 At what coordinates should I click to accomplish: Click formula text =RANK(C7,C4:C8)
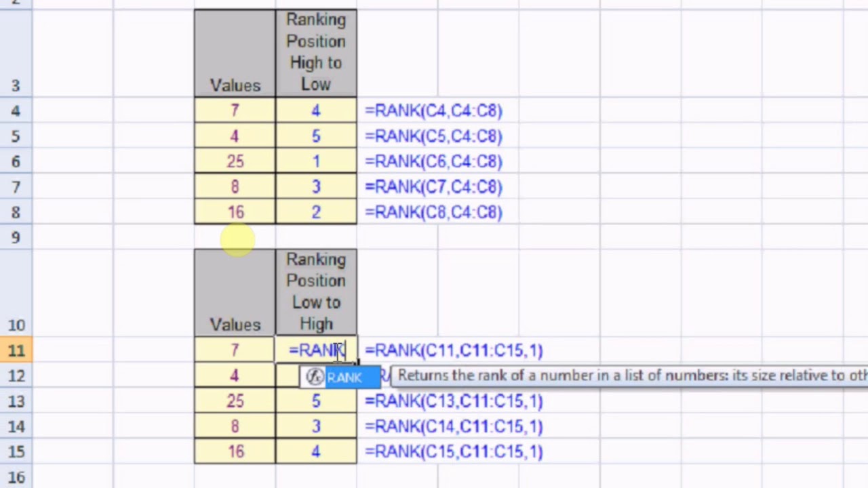click(x=433, y=187)
